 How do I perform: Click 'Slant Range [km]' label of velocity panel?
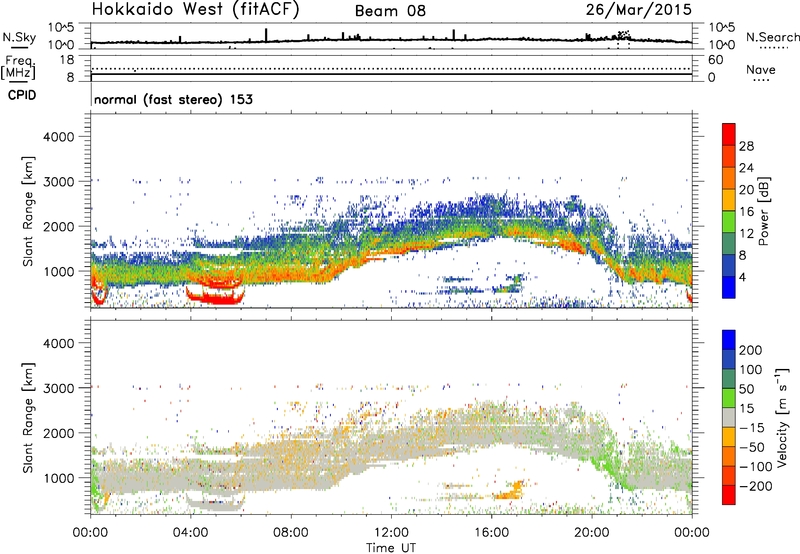click(x=29, y=417)
